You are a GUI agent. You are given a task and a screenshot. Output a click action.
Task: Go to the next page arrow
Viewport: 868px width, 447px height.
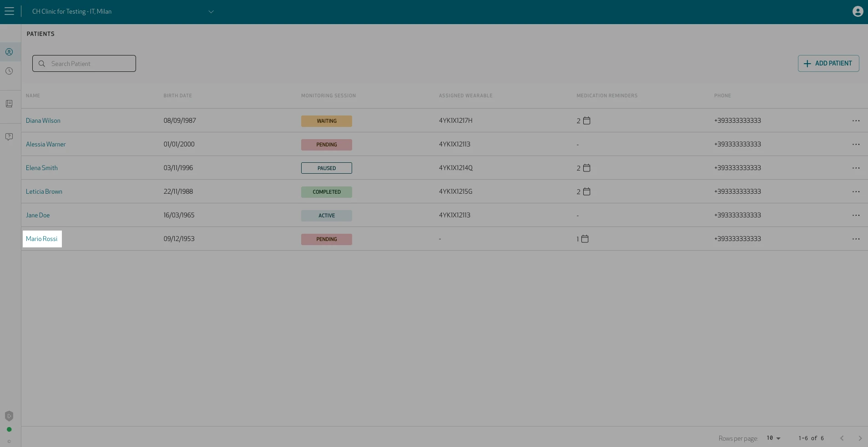click(x=860, y=438)
